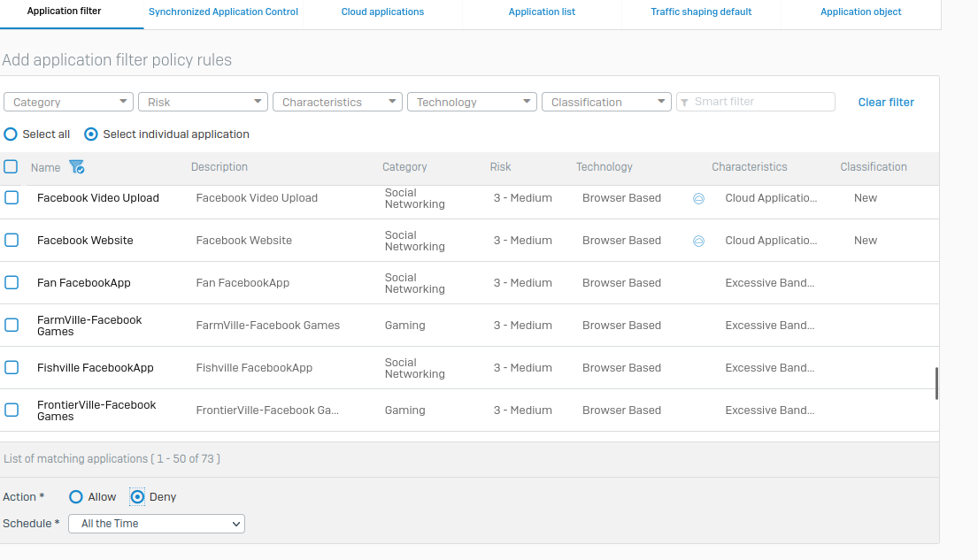
Task: Check the Fan FacebookApp row checkbox
Action: [x=12, y=282]
